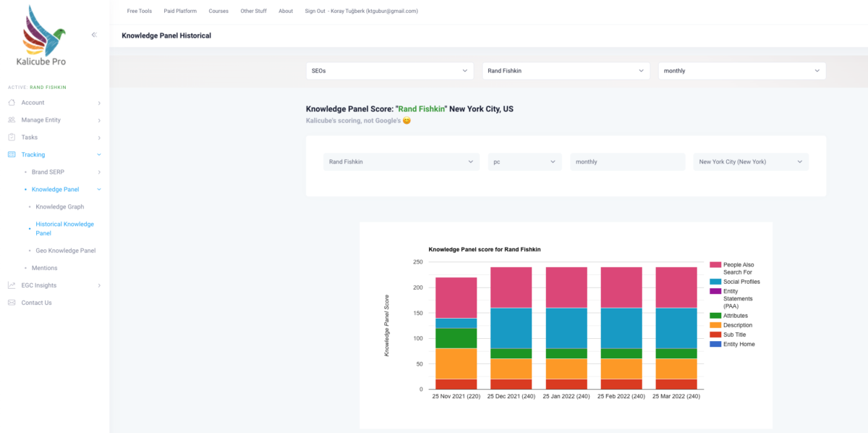Click the Entity Home legend swatch
Screen dimensions: 868x433
click(x=715, y=344)
